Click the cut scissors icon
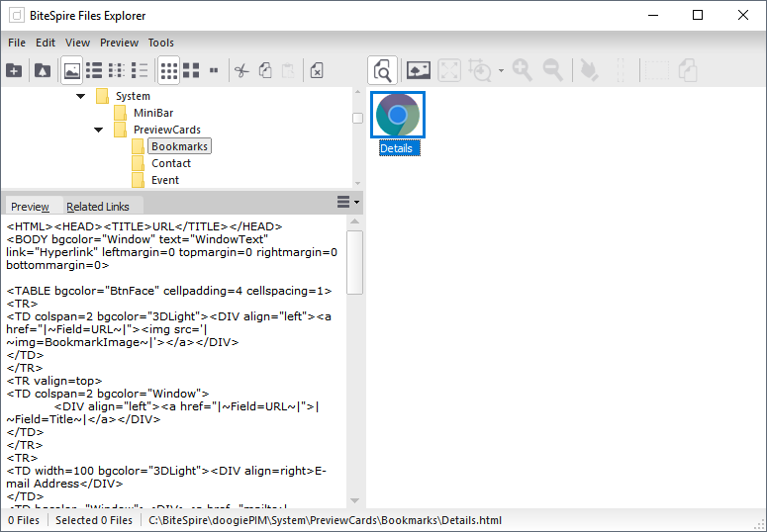Image resolution: width=767 pixels, height=532 pixels. point(241,71)
